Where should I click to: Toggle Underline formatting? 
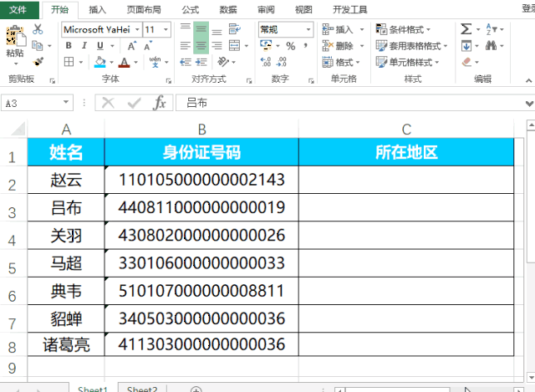(x=100, y=45)
